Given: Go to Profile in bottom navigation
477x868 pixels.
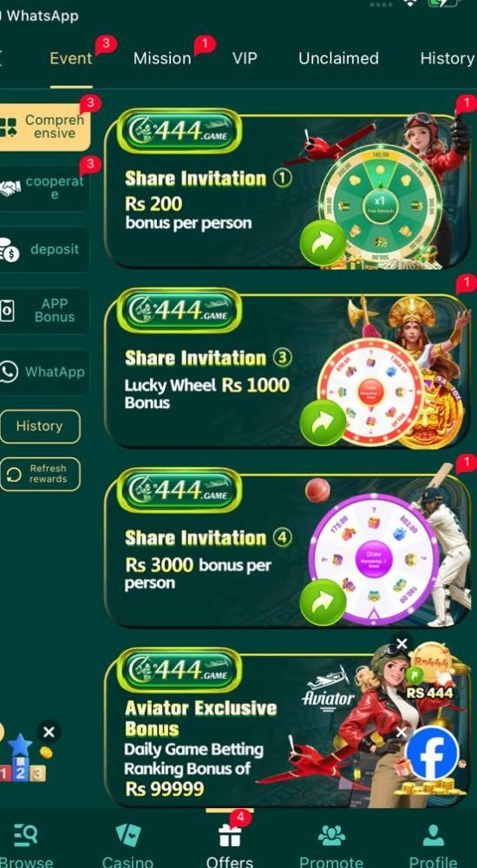Looking at the screenshot, I should [434, 835].
